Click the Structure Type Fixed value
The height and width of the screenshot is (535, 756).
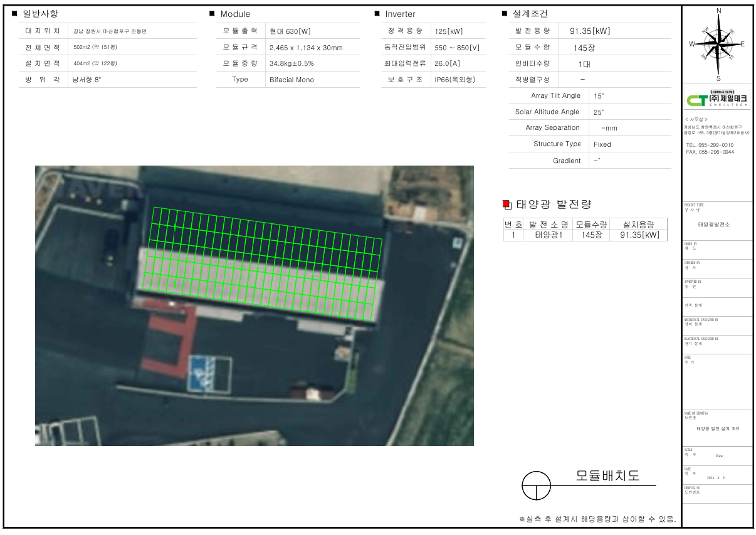tap(602, 144)
